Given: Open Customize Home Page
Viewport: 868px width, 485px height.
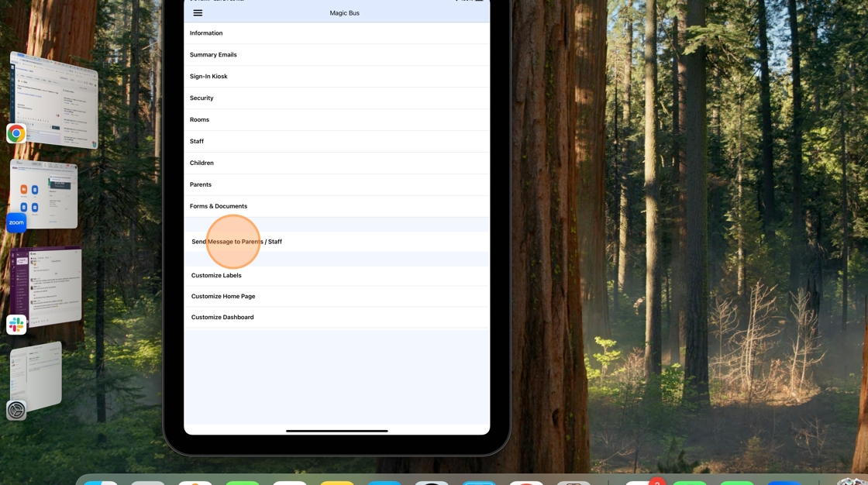Looking at the screenshot, I should tap(336, 296).
